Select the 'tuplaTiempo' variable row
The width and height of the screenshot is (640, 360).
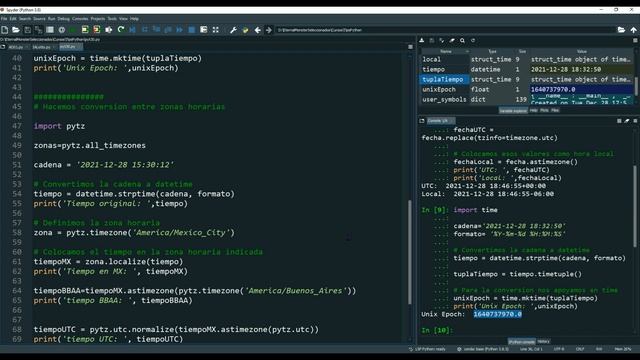(527, 80)
